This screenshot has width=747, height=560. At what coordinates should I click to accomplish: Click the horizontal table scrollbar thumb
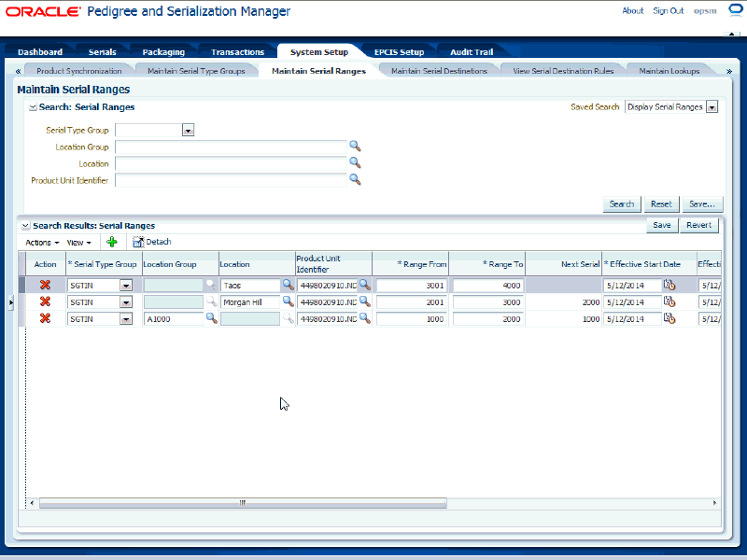(243, 503)
